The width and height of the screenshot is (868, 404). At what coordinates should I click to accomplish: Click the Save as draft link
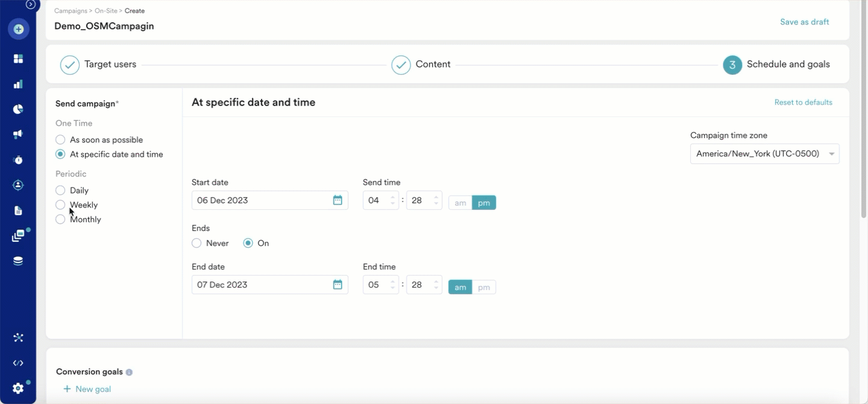(x=804, y=22)
